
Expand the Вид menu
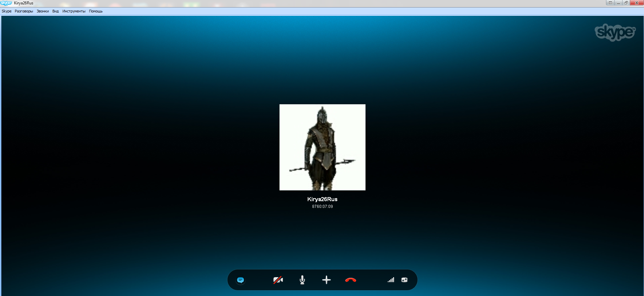[55, 11]
